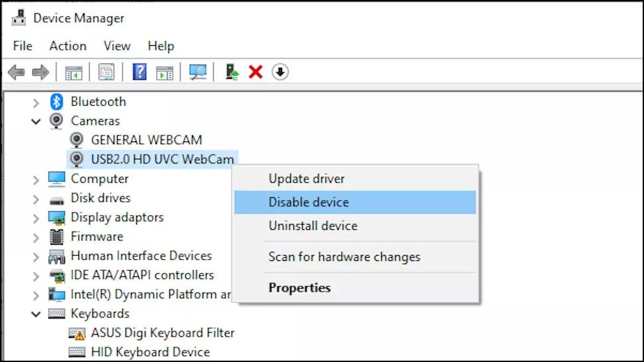Click the red X uninstall device icon
Screen dimensions: 644x362
point(256,72)
